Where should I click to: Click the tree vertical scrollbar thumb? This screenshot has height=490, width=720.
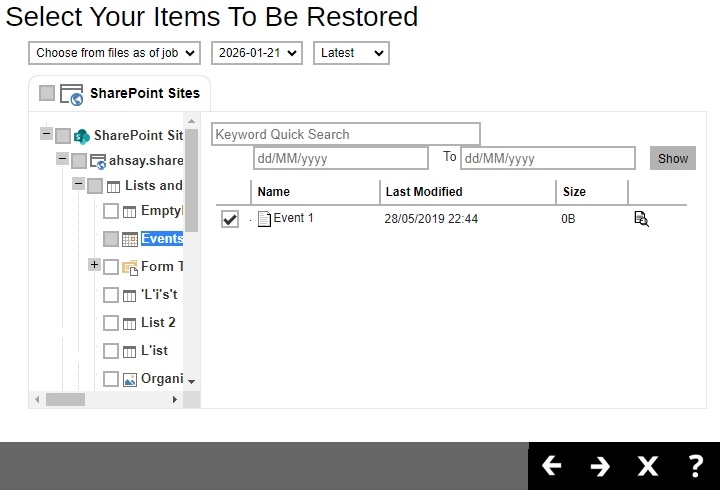click(191, 180)
